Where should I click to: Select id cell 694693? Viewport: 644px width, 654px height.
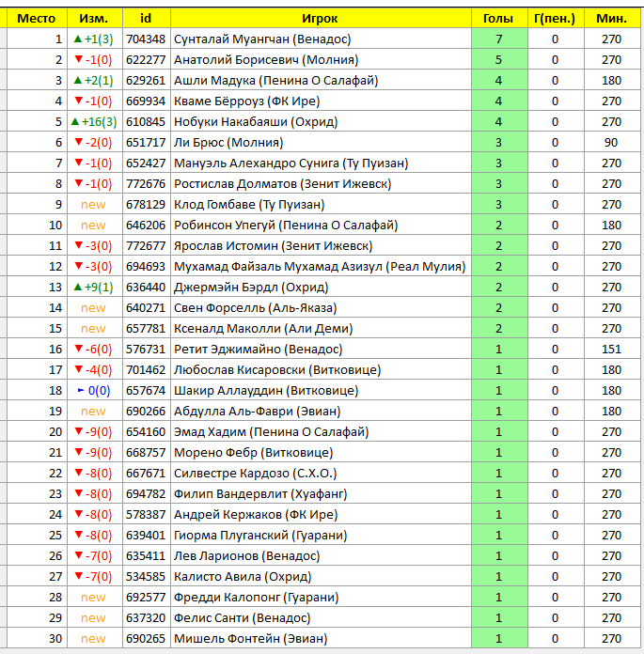[x=146, y=267]
